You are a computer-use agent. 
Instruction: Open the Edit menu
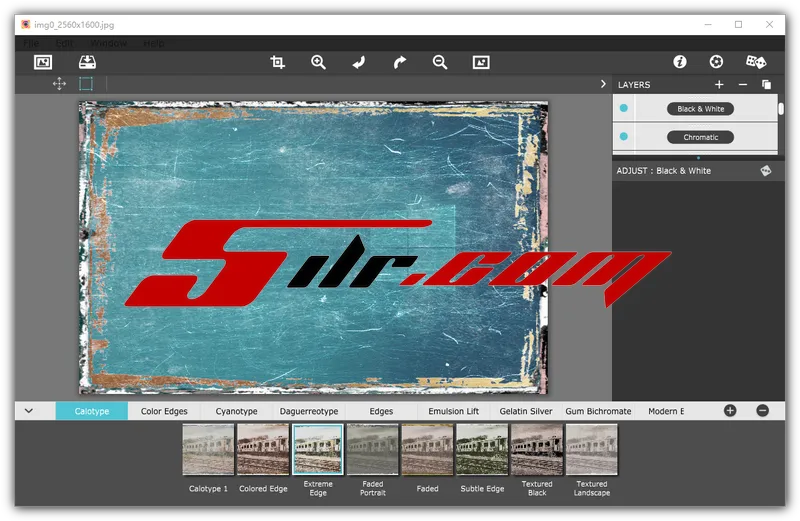tap(64, 43)
